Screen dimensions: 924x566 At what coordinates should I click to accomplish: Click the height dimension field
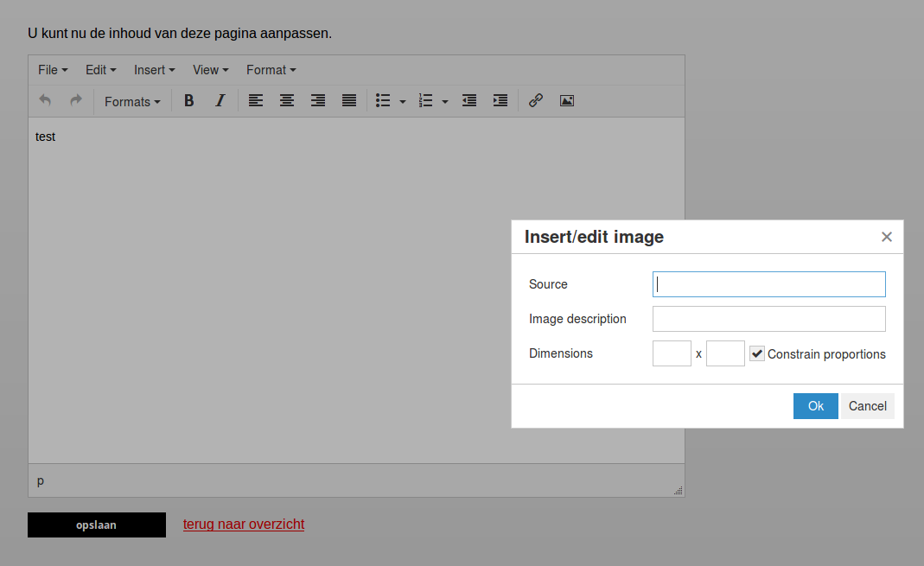pyautogui.click(x=725, y=353)
